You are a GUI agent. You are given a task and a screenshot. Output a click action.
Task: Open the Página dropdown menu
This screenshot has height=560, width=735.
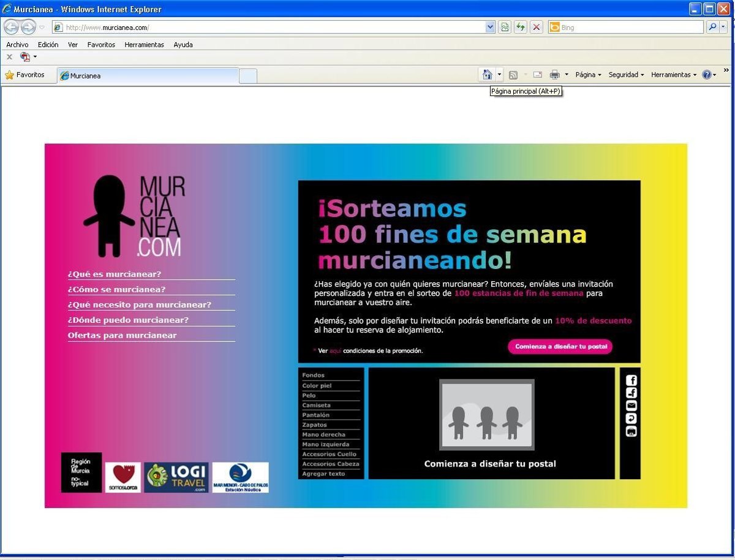pos(588,75)
